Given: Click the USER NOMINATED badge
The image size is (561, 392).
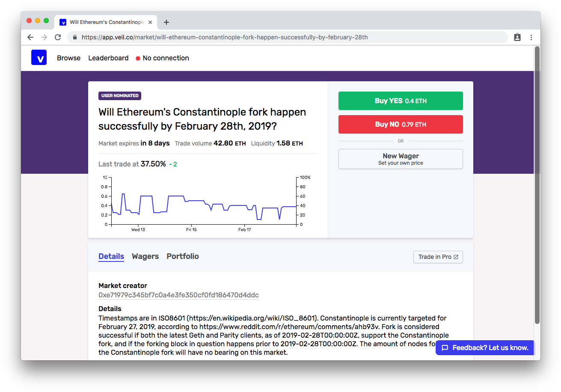Looking at the screenshot, I should (120, 96).
